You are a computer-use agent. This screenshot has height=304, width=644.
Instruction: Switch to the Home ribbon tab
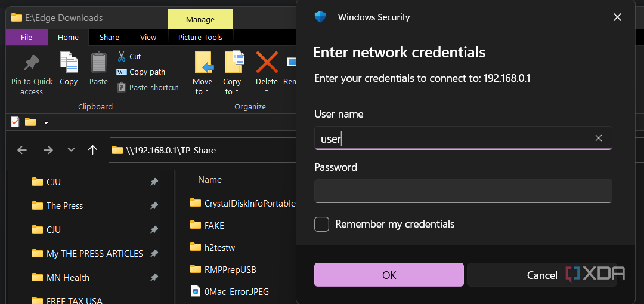[68, 38]
